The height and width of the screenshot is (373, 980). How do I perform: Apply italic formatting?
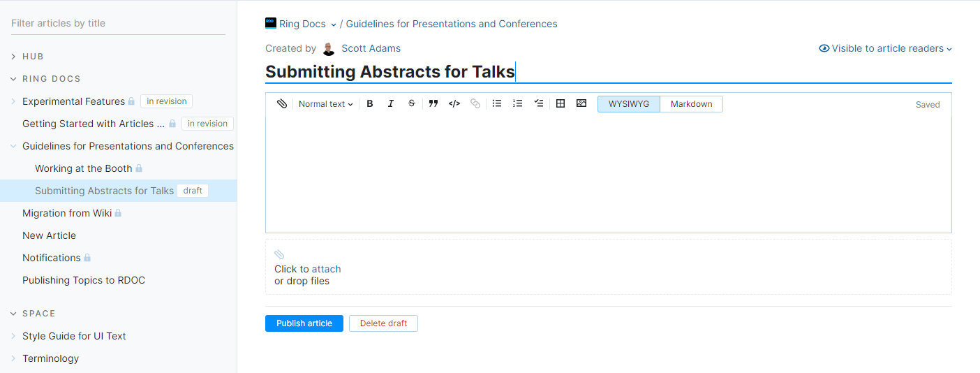391,104
